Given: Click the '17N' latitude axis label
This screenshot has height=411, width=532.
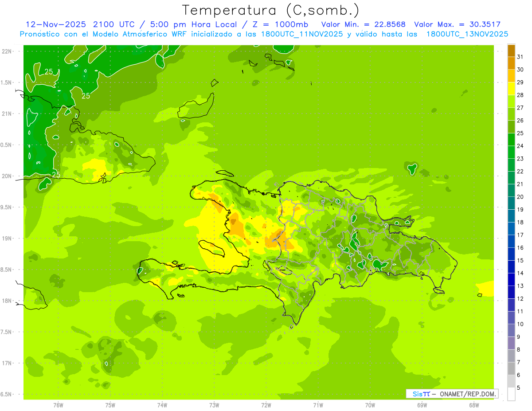Looking at the screenshot, I should 7,363.
